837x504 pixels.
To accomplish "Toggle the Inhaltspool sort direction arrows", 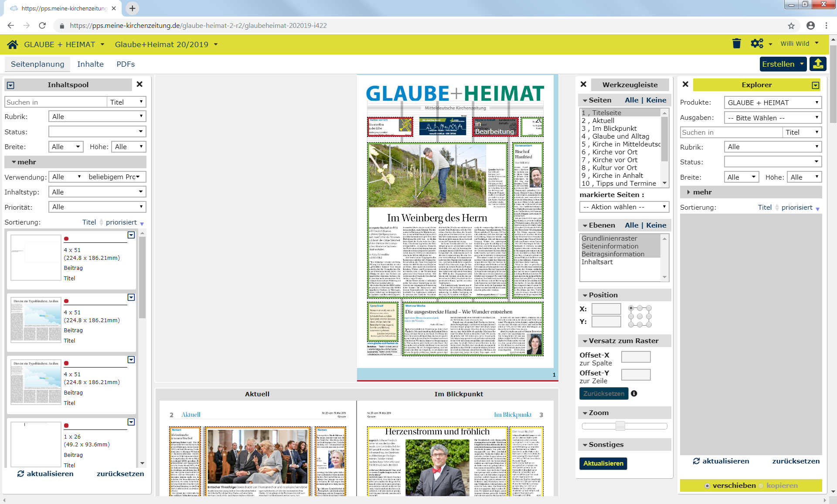I will (x=102, y=222).
